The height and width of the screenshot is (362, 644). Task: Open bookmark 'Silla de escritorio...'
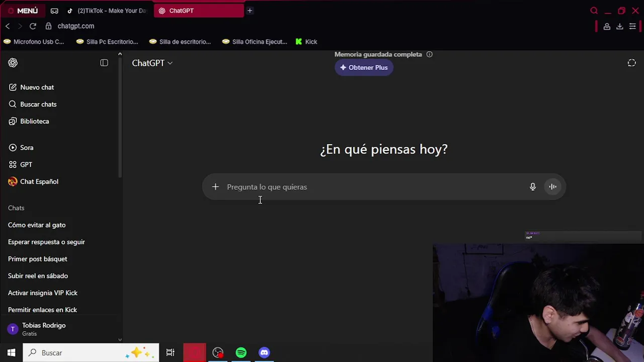coord(180,42)
